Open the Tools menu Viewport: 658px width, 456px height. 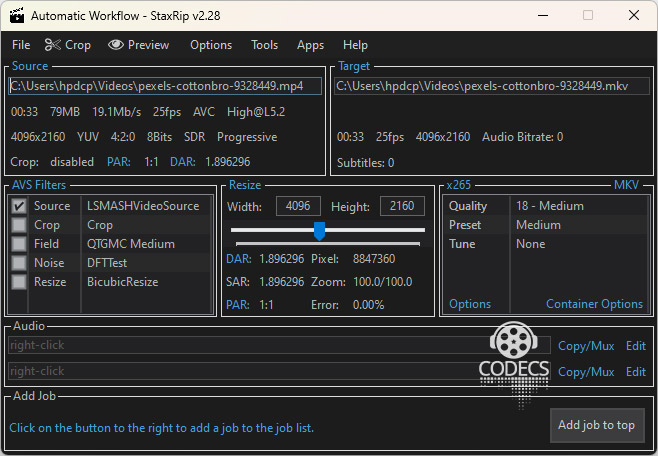point(264,45)
